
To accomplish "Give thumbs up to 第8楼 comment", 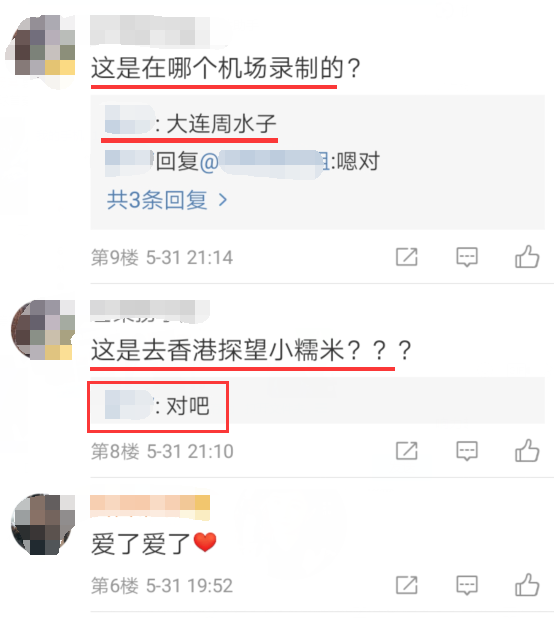I will pos(527,451).
